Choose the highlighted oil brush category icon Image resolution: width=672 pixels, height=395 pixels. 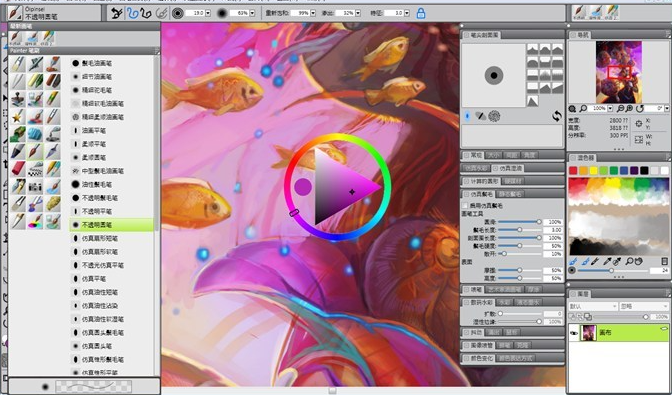[x=36, y=152]
